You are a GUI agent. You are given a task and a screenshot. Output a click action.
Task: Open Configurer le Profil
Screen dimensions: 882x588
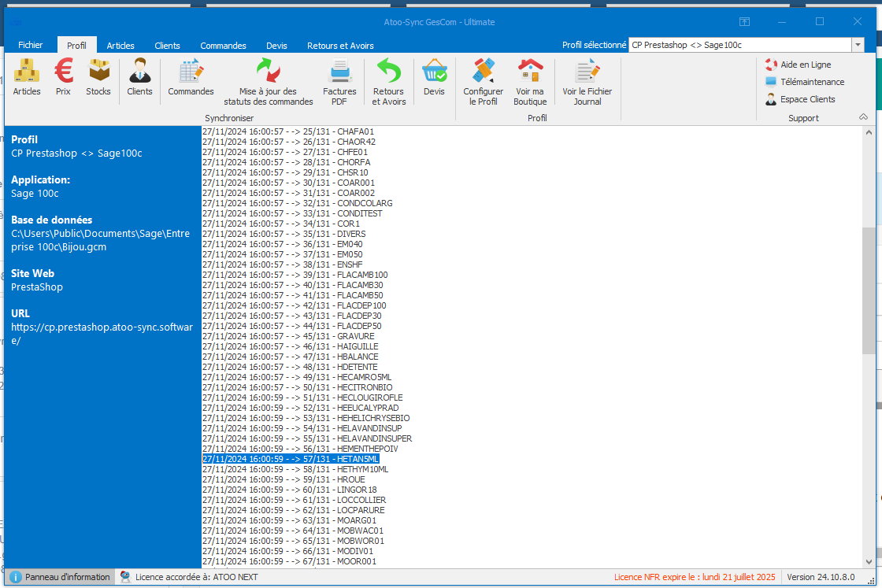click(x=484, y=82)
